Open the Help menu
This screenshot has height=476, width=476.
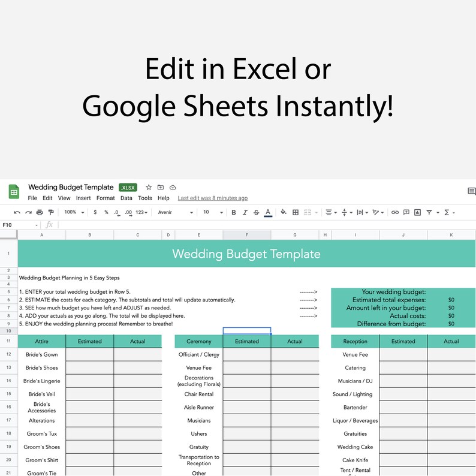tap(163, 198)
